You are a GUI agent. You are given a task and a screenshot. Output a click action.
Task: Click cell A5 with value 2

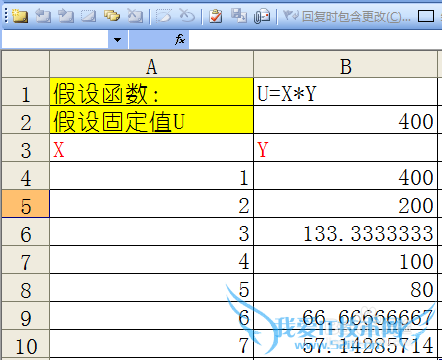152,204
